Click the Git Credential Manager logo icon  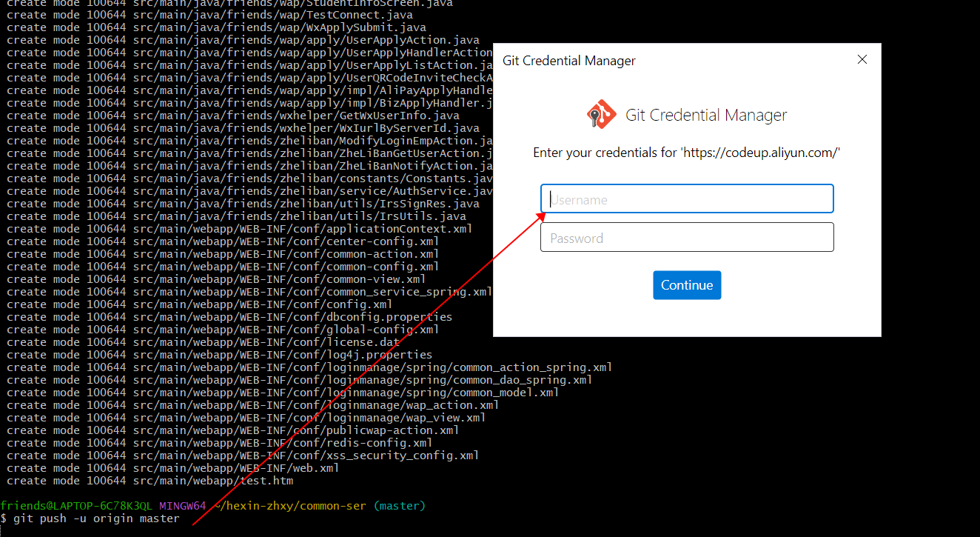coord(602,115)
